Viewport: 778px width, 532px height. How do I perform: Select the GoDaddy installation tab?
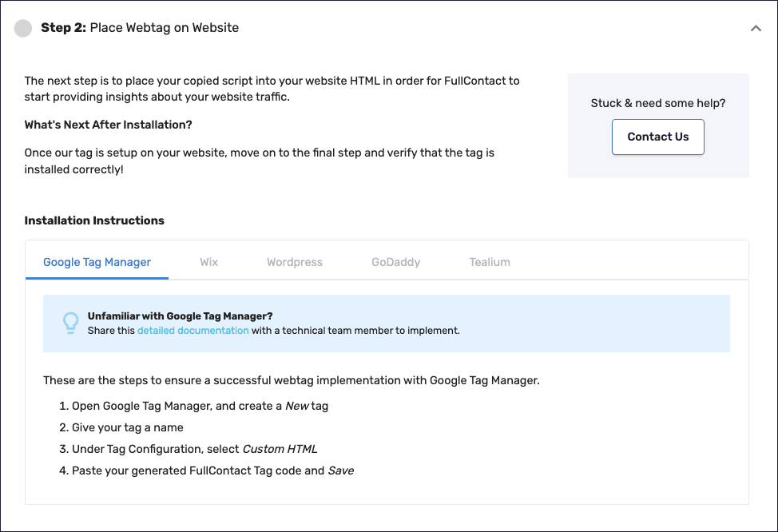pyautogui.click(x=395, y=261)
